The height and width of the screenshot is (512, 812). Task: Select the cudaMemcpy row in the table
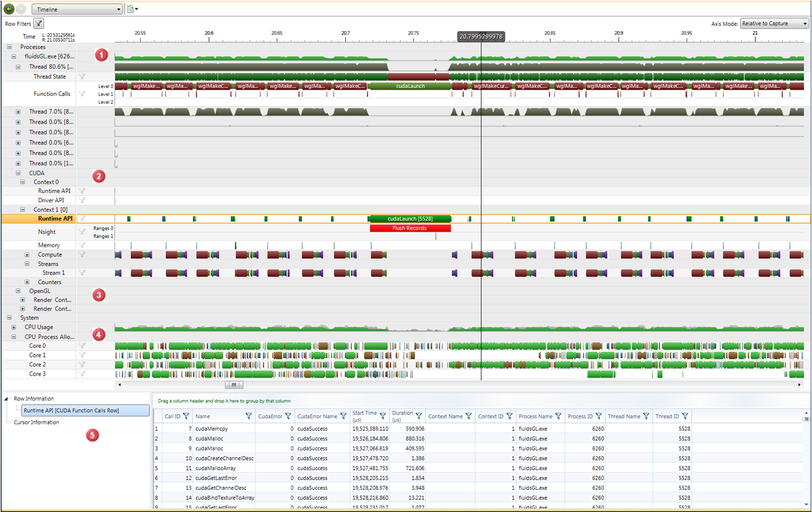click(x=210, y=428)
